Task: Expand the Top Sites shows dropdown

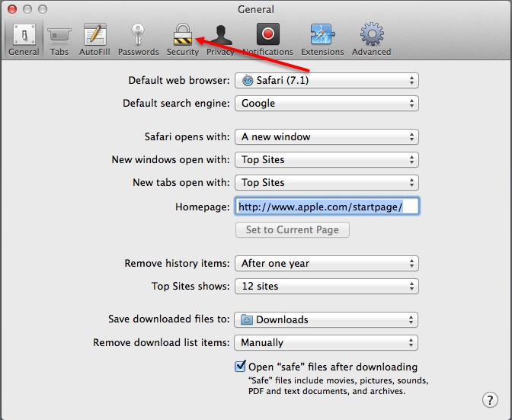Action: point(327,287)
